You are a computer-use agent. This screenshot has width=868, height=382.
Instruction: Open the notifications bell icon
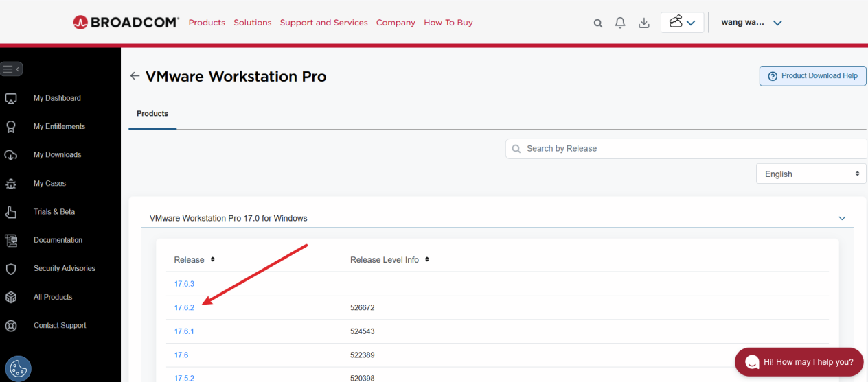pyautogui.click(x=620, y=23)
